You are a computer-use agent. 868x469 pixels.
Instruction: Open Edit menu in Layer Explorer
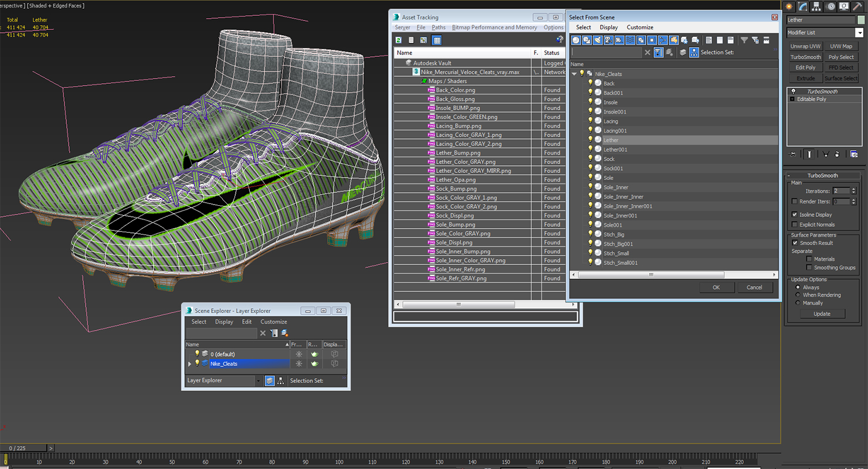[x=247, y=321]
